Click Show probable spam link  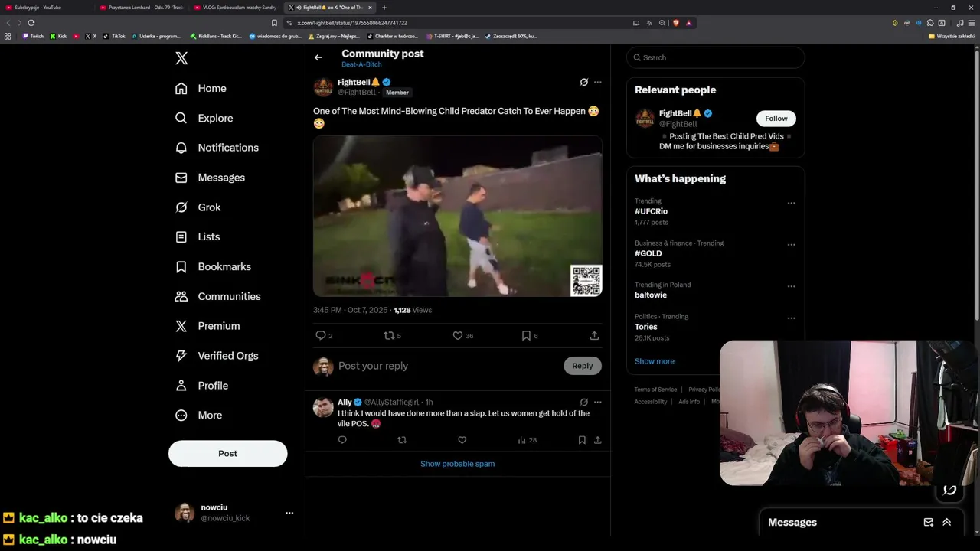pyautogui.click(x=458, y=464)
